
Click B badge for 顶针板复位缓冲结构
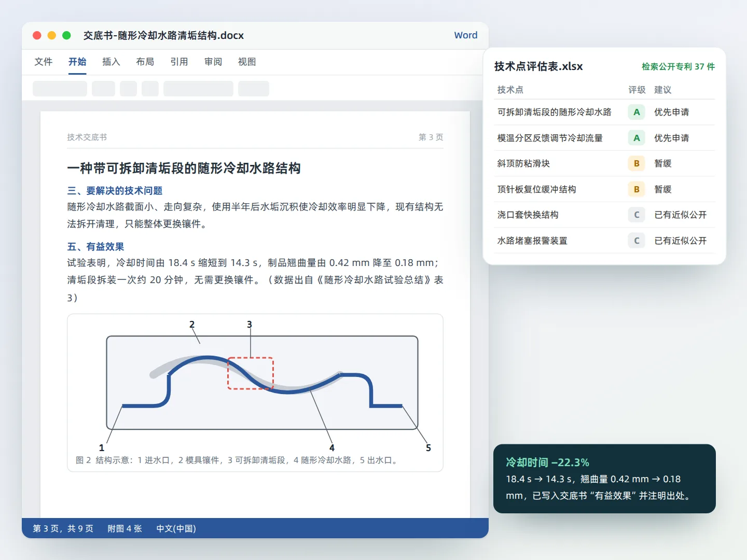click(637, 189)
